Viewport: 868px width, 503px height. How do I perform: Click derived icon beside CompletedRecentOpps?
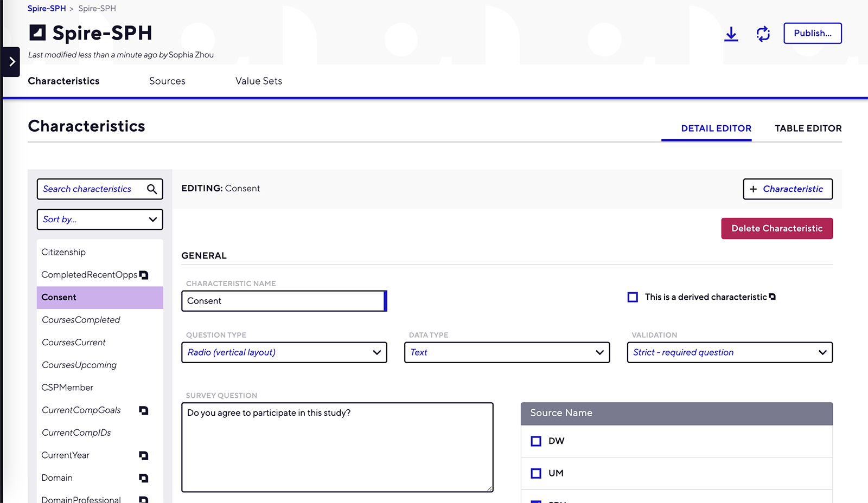point(144,275)
